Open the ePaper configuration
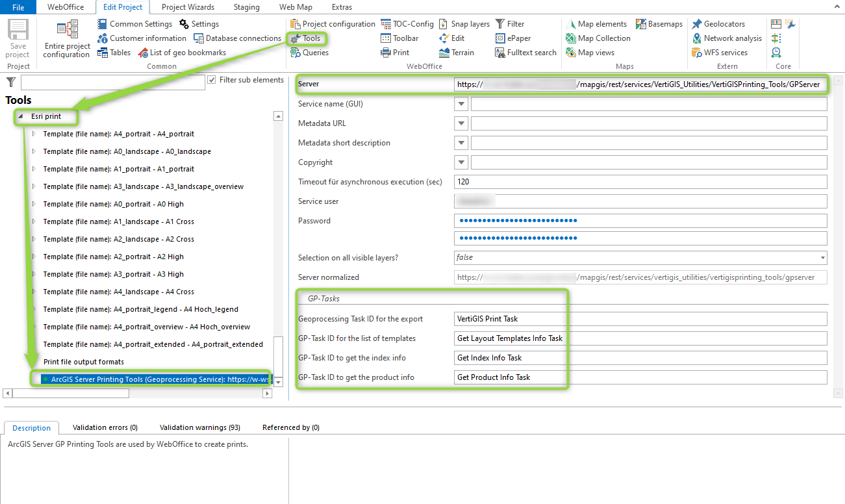Screen dimensions: 845x504 [x=500, y=38]
